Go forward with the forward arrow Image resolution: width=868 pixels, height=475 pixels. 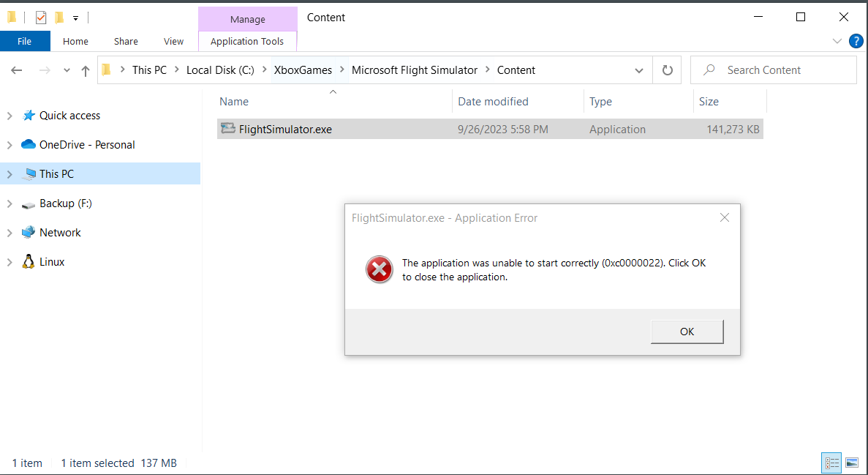click(45, 70)
